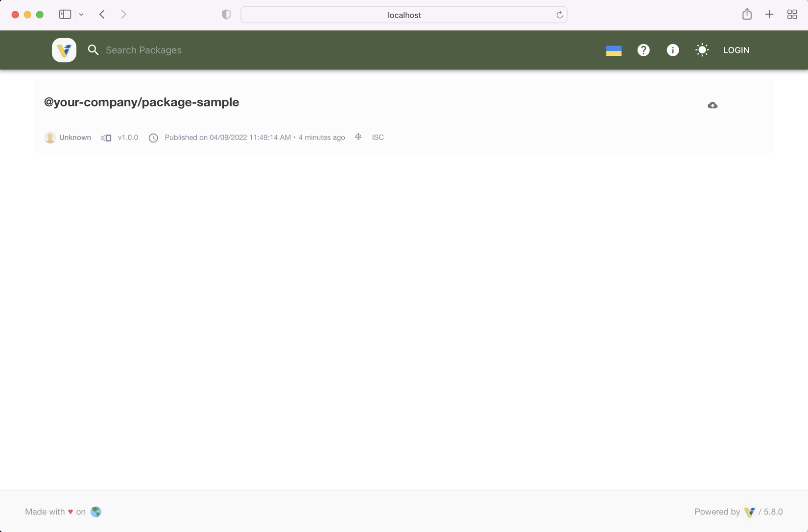Click the version icon beside v1.0.0
This screenshot has height=532, width=808.
tap(106, 138)
